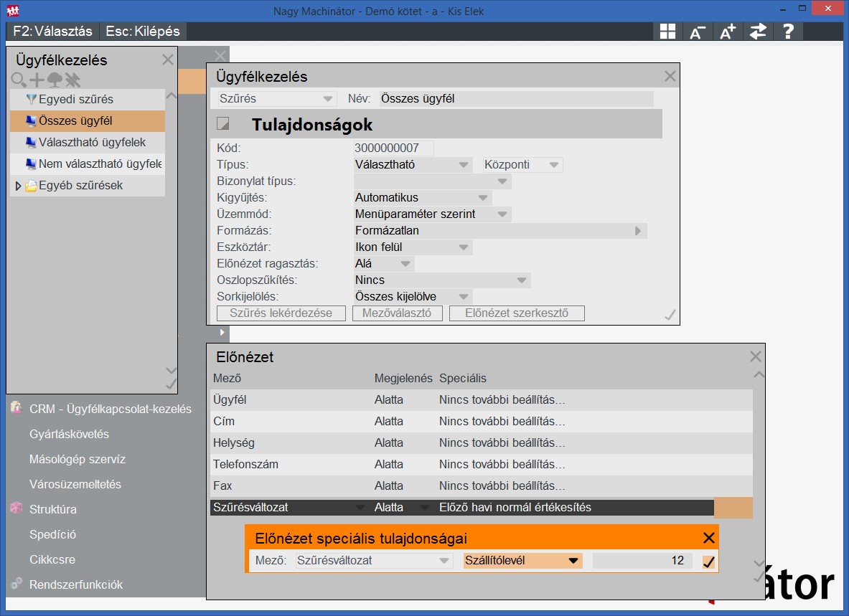Click the increase font size (A+) icon

pos(727,32)
